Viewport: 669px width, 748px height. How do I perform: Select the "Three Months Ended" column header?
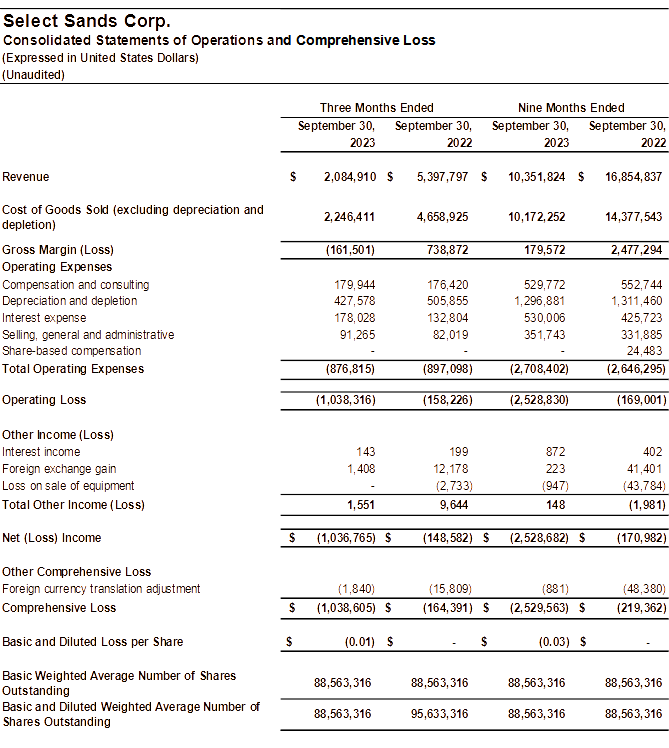(x=376, y=108)
